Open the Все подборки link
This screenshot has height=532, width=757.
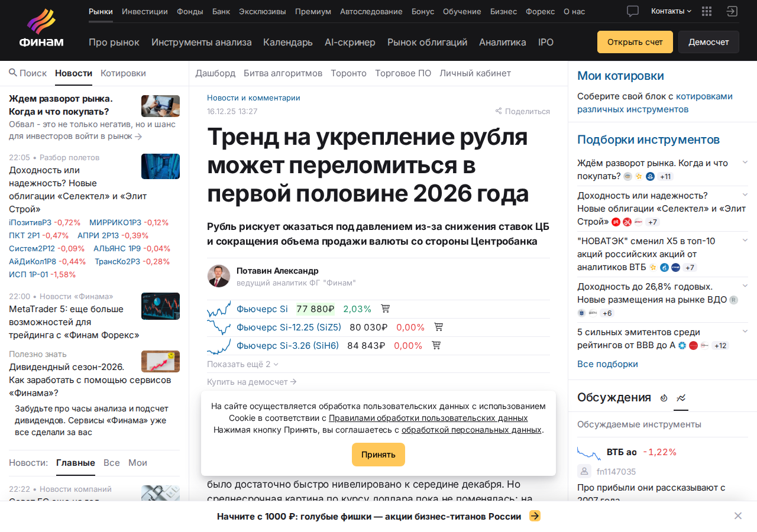(607, 364)
